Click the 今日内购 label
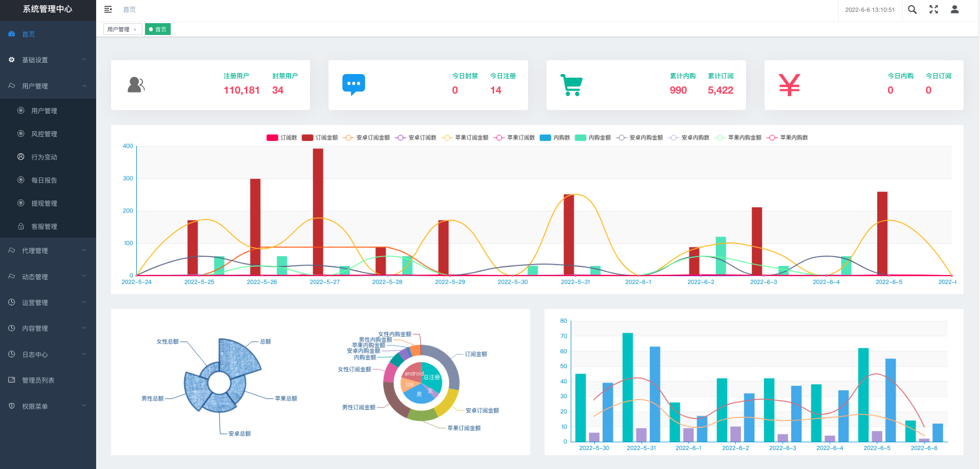 (900, 76)
